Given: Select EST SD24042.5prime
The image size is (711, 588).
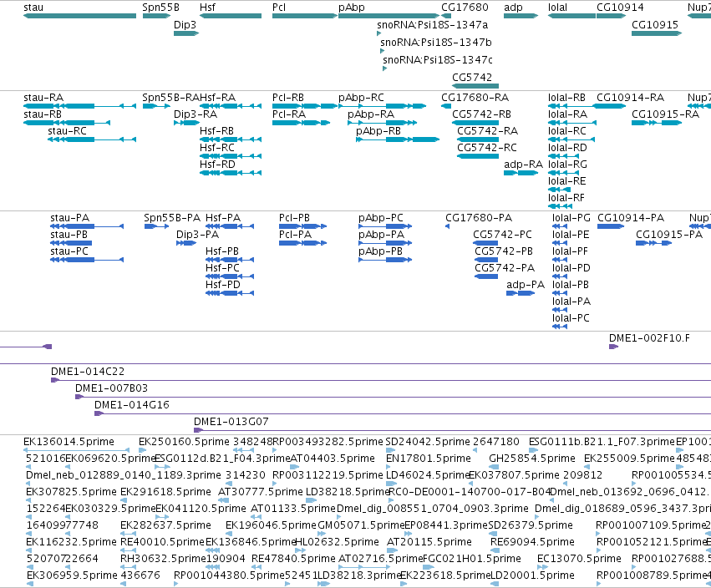Looking at the screenshot, I should coord(390,450).
